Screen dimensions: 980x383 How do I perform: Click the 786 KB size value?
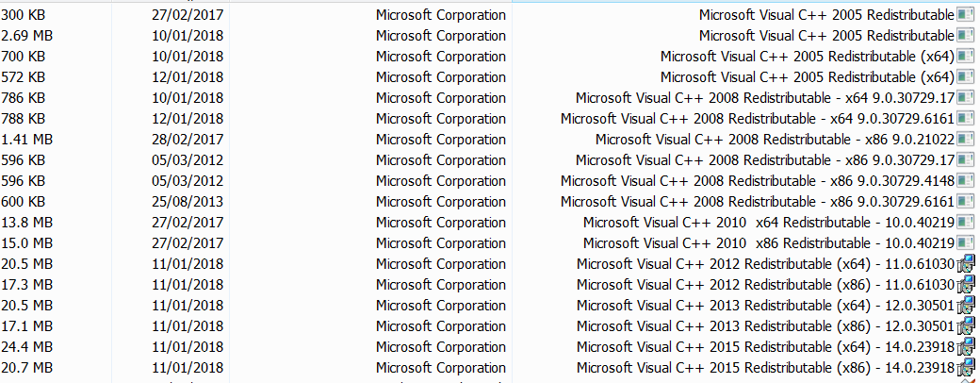24,97
